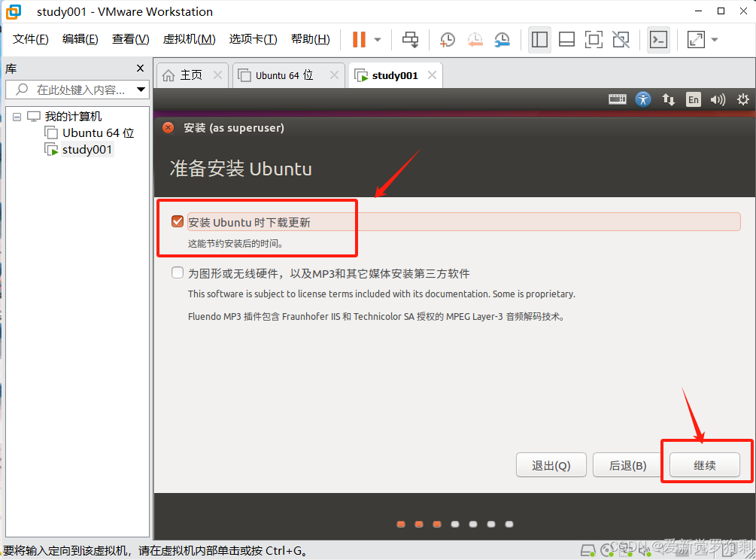The image size is (756, 560).
Task: Open the stretch display dropdown arrow
Action: point(715,40)
